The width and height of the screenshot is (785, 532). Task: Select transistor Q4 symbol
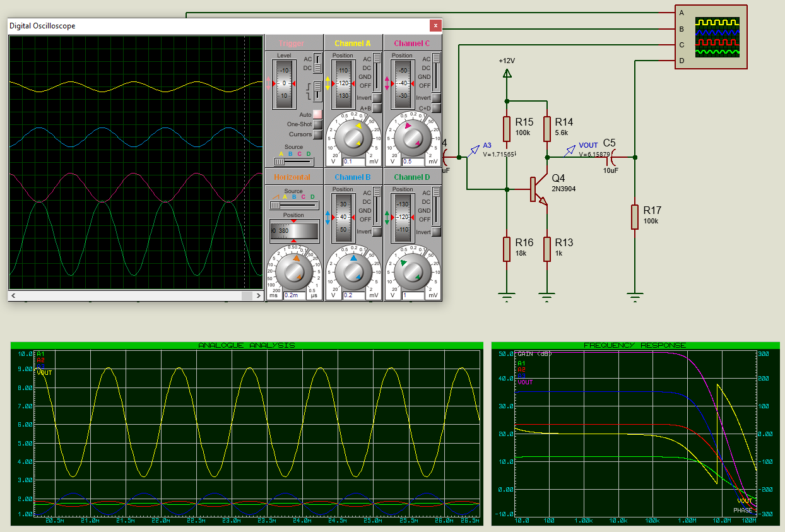539,189
